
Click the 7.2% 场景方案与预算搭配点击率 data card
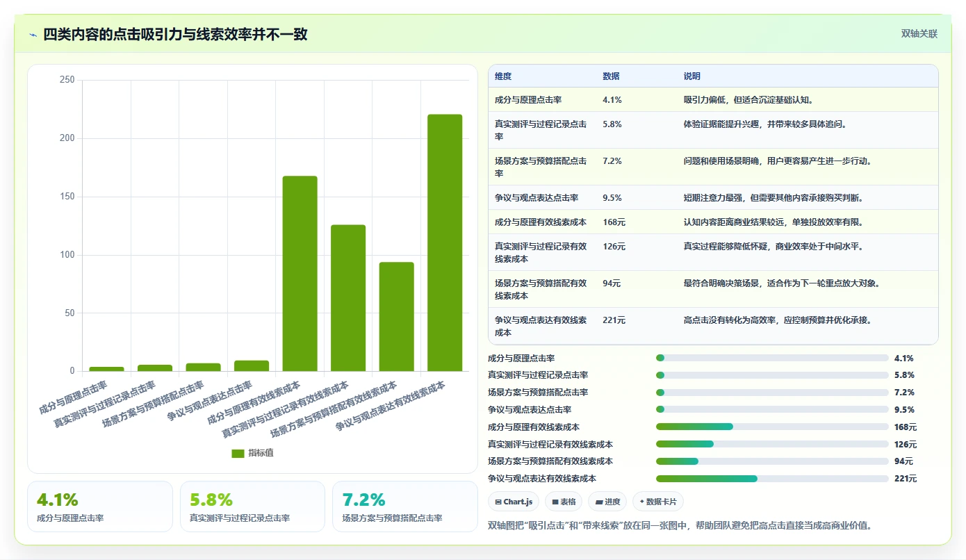pyautogui.click(x=405, y=507)
